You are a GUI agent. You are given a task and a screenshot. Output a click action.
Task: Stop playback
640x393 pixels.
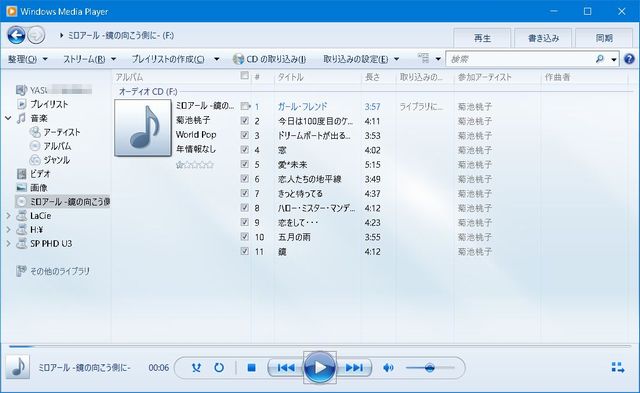click(x=251, y=368)
